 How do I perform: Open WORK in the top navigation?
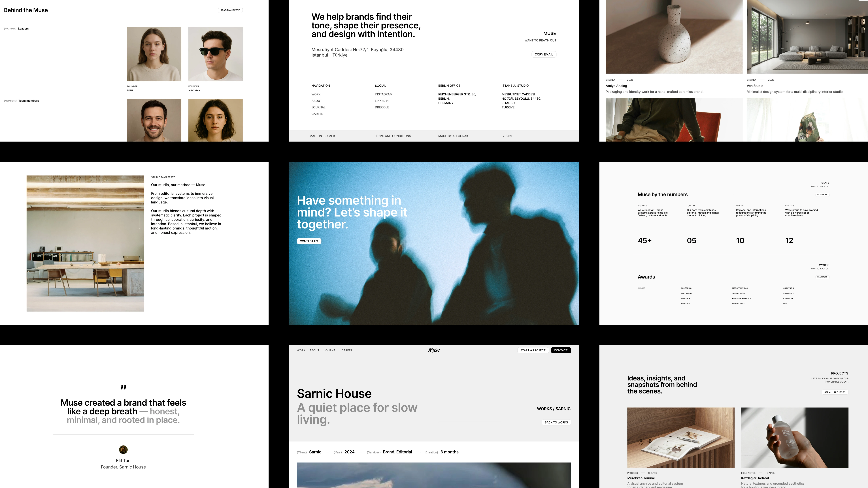301,350
